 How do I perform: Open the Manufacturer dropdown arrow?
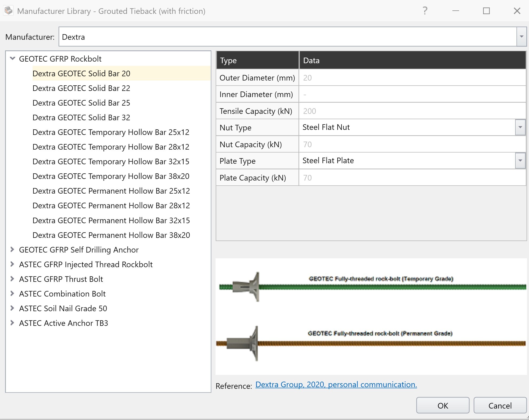[x=521, y=37]
